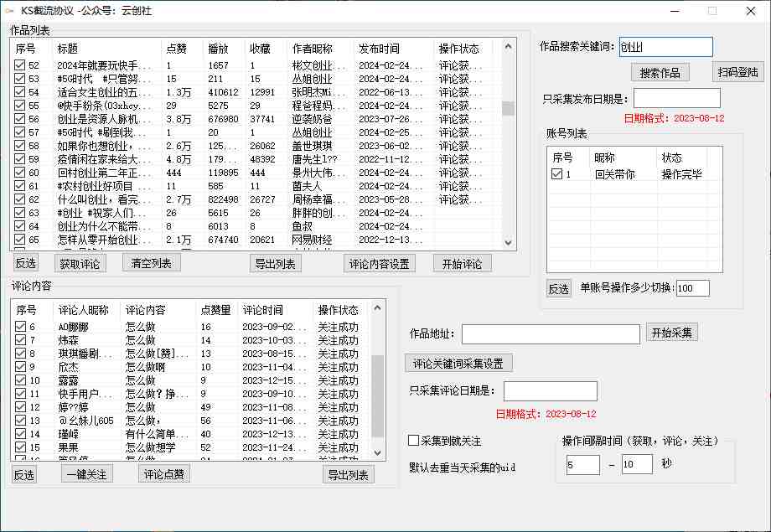This screenshot has width=771, height=532.
Task: Export the works list via 导出列表
Action: coord(277,263)
